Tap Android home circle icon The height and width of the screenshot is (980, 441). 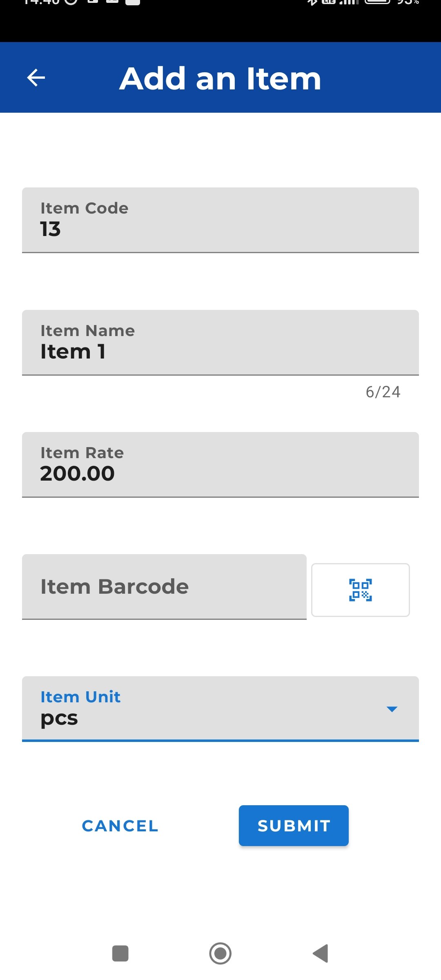220,953
